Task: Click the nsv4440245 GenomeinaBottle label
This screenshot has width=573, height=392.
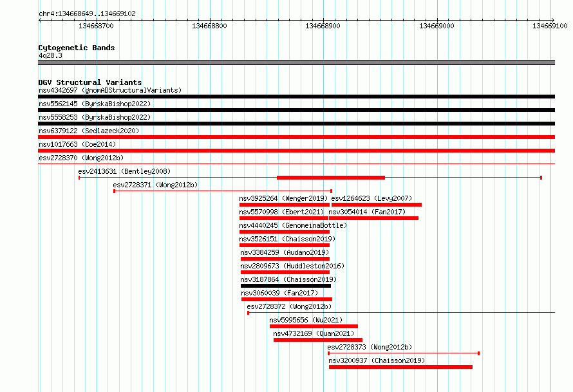Action: (293, 225)
